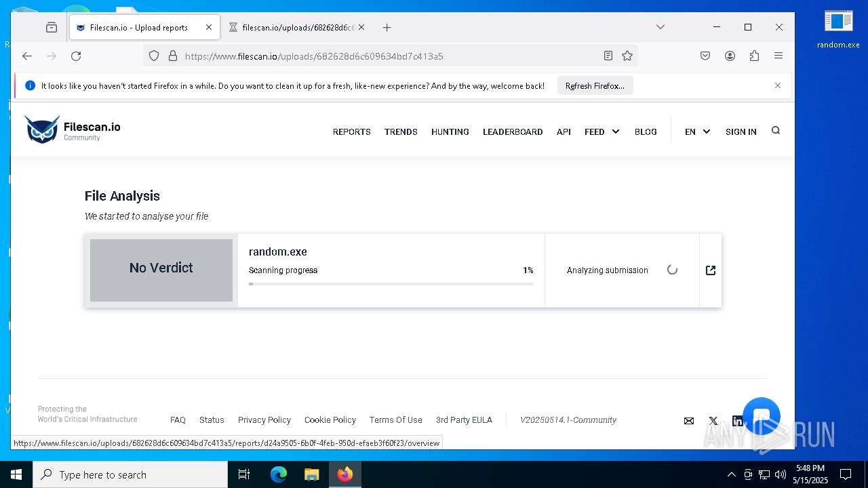Open the X (Twitter) footer icon
The height and width of the screenshot is (488, 868).
pos(713,421)
